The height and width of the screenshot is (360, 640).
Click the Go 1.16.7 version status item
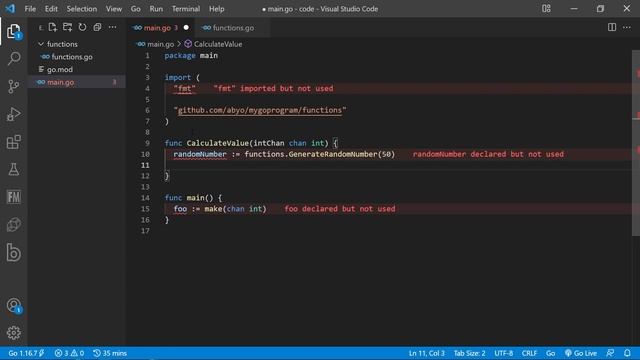27,353
